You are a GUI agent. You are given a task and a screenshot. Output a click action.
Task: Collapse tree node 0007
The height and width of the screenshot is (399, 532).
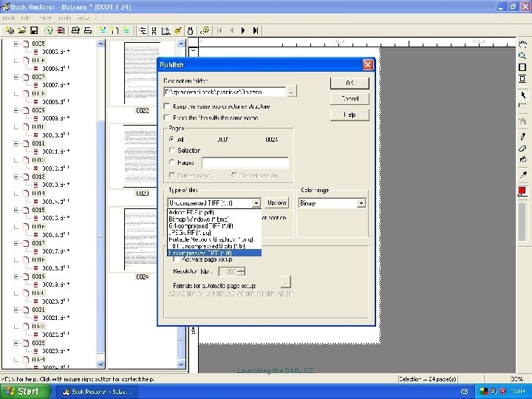click(16, 77)
